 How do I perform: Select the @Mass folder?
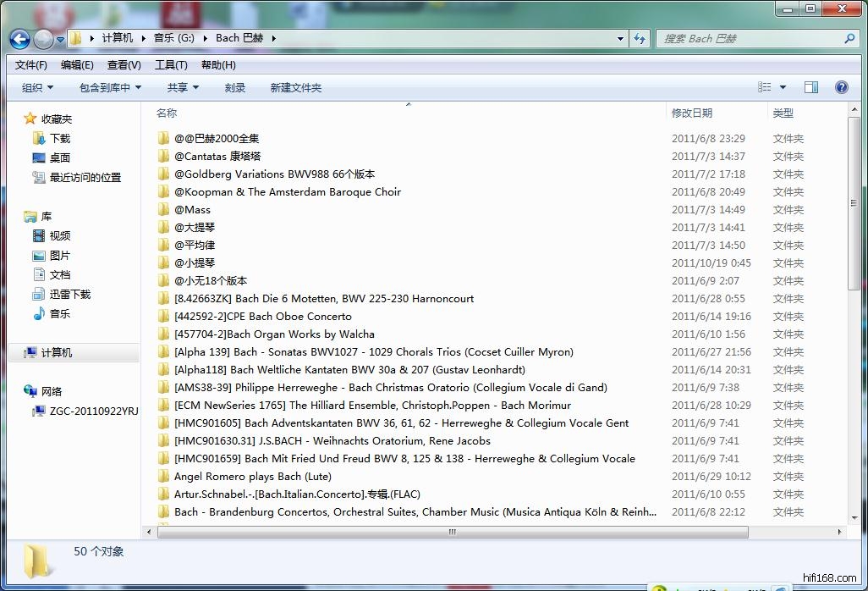[192, 209]
